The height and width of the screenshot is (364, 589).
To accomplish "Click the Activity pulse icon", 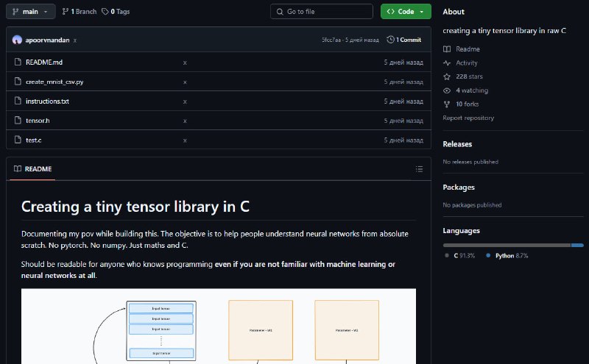I will click(447, 63).
